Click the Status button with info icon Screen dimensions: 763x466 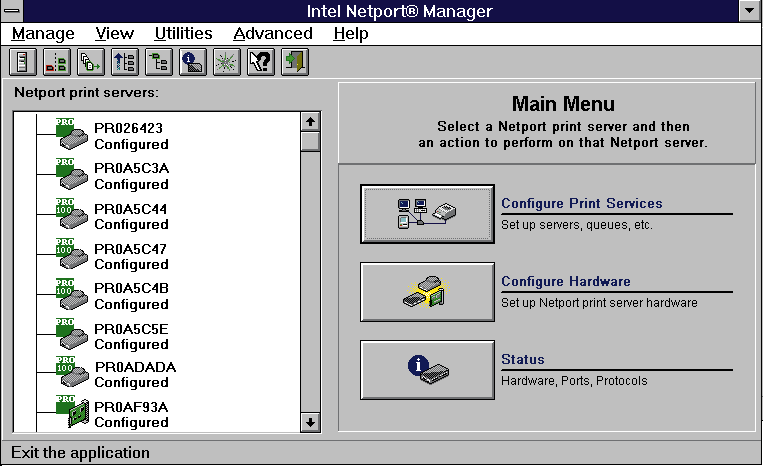[427, 370]
